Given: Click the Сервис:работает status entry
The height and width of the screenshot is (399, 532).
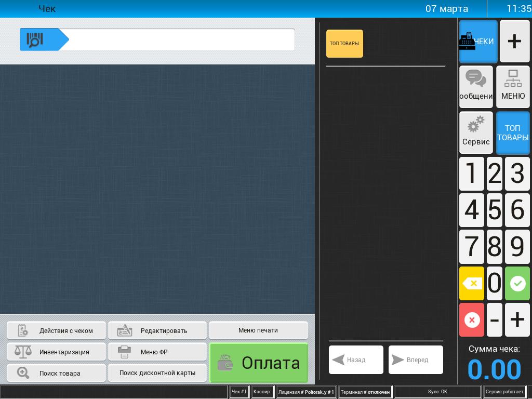Looking at the screenshot, I should tap(504, 392).
